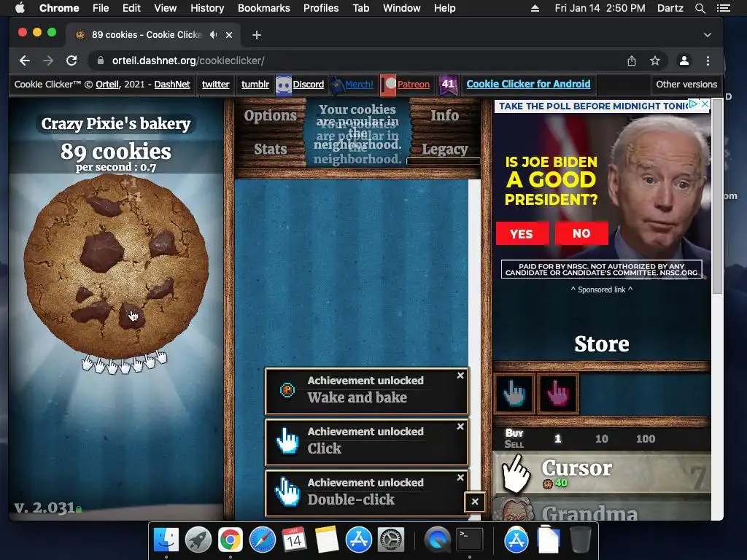Click the purple 41 icon
The height and width of the screenshot is (560, 747).
[448, 85]
